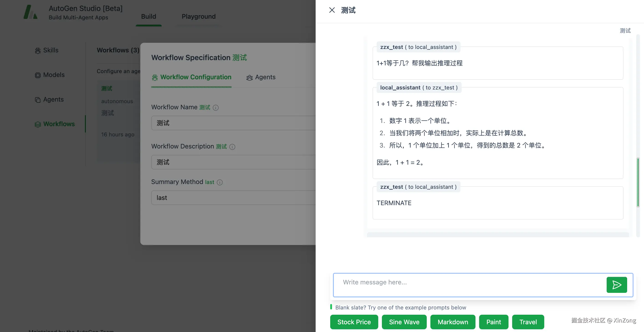
Task: Open the Build top navigation tab
Action: pyautogui.click(x=148, y=16)
